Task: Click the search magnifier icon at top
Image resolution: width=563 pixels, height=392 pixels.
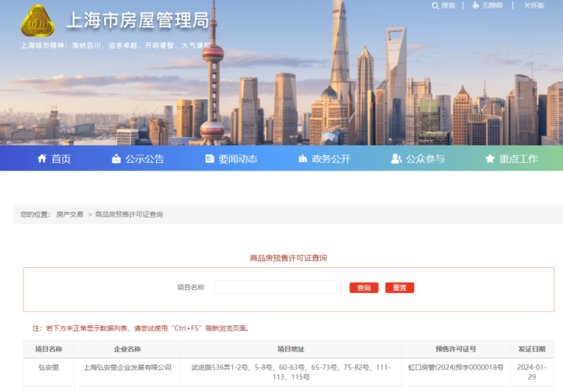Action: (x=435, y=6)
